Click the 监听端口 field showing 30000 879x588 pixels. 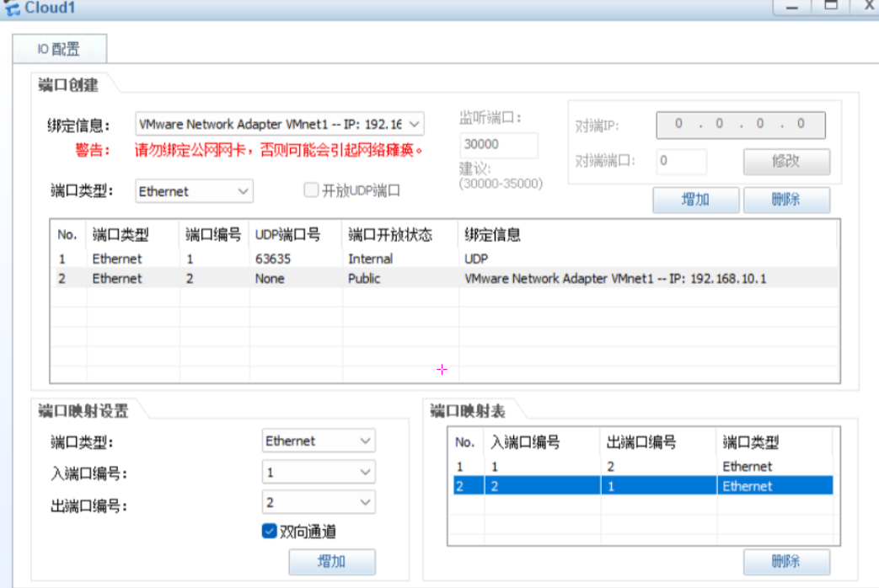pyautogui.click(x=498, y=145)
